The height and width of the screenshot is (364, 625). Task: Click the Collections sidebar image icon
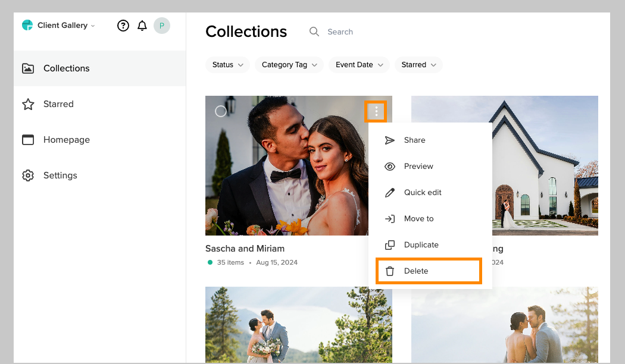pyautogui.click(x=28, y=68)
